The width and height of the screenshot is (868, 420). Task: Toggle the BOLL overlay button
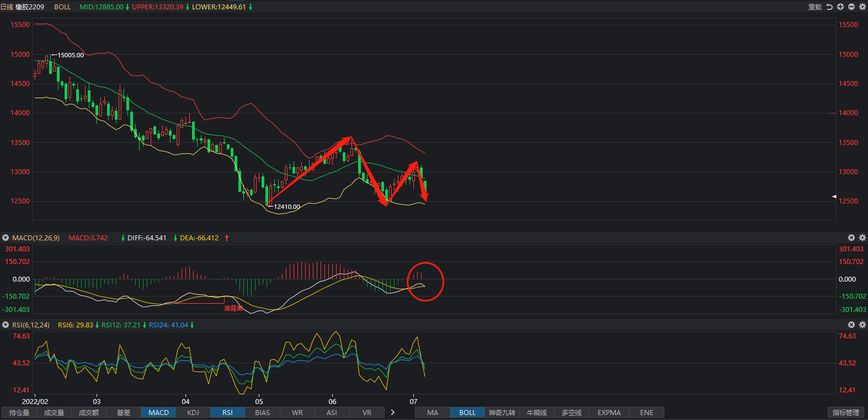point(467,412)
